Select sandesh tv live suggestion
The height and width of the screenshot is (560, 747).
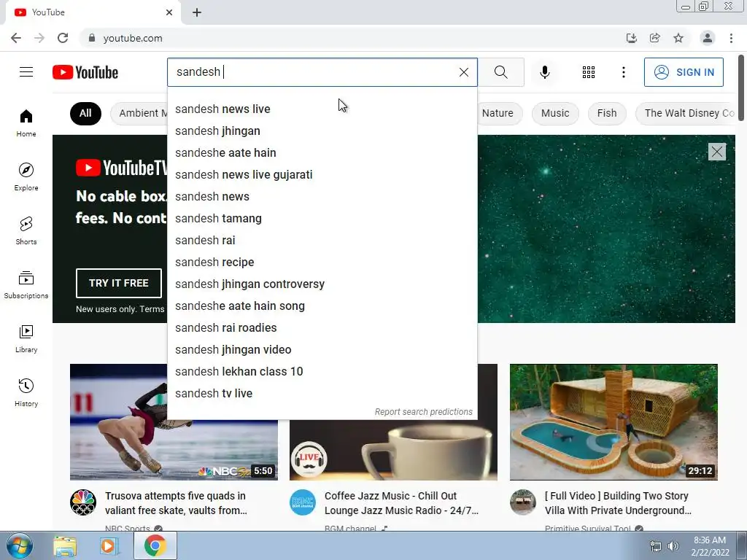click(322, 394)
